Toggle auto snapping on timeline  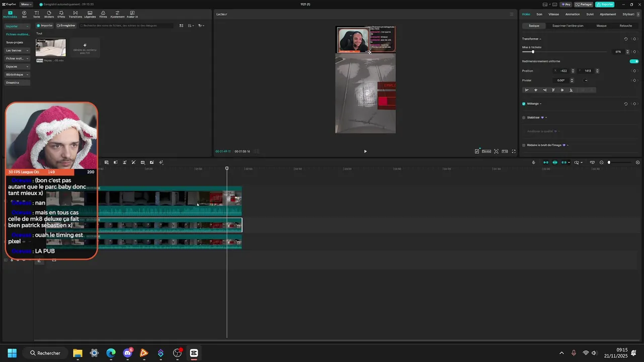555,162
